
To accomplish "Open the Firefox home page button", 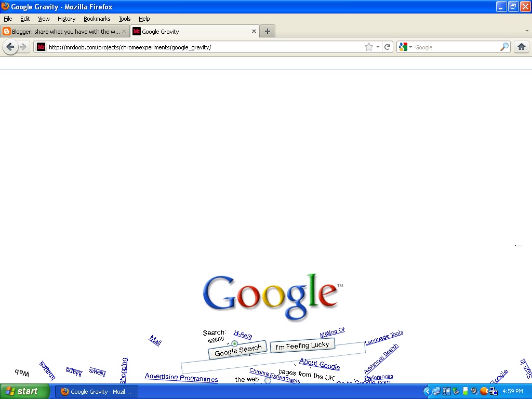I will pos(522,47).
